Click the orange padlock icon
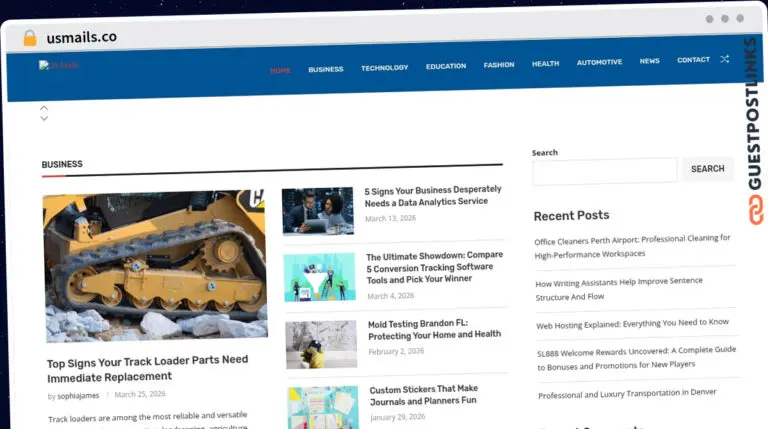The width and height of the screenshot is (768, 429). [x=30, y=38]
